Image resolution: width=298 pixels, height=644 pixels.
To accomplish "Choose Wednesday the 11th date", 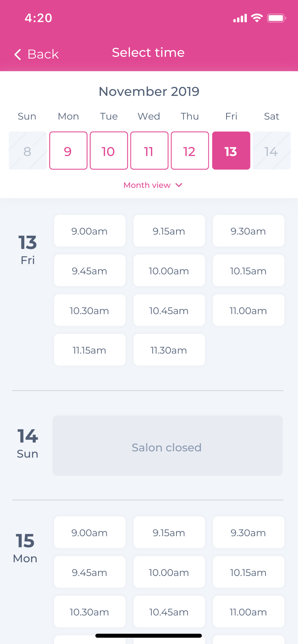I will [x=149, y=151].
